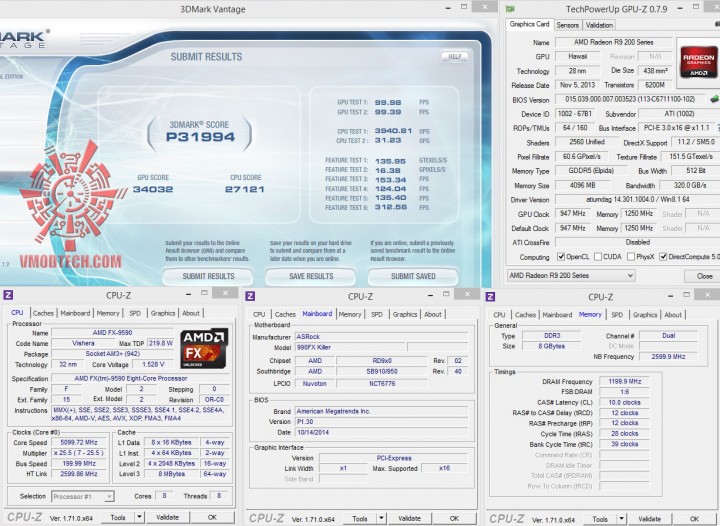Click Submit Saved button in 3DMark Vantage
720x526 pixels.
point(413,276)
